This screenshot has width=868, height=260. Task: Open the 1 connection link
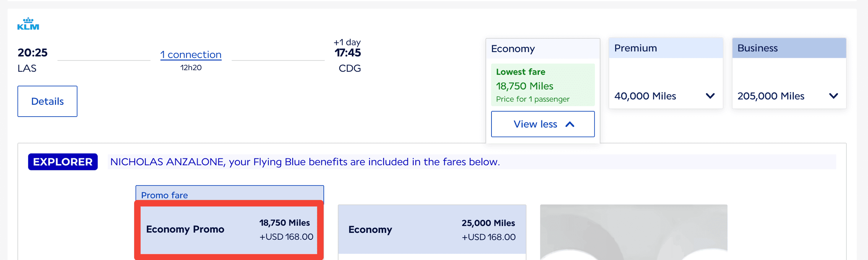(x=191, y=55)
